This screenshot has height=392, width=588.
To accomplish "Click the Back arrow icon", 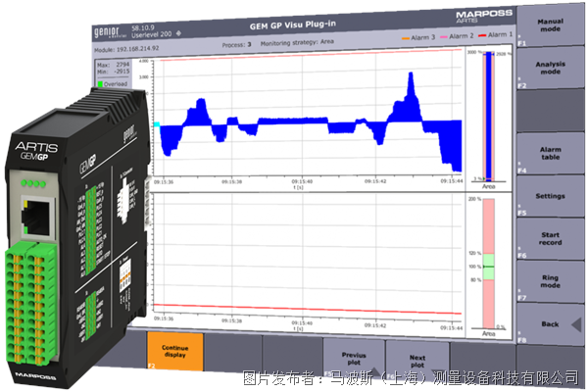I will tap(577, 324).
